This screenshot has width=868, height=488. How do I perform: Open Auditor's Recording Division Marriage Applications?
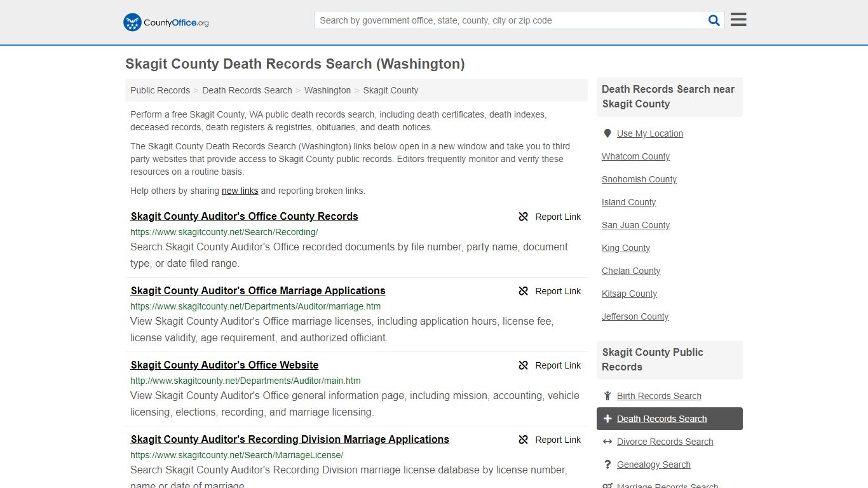[290, 439]
